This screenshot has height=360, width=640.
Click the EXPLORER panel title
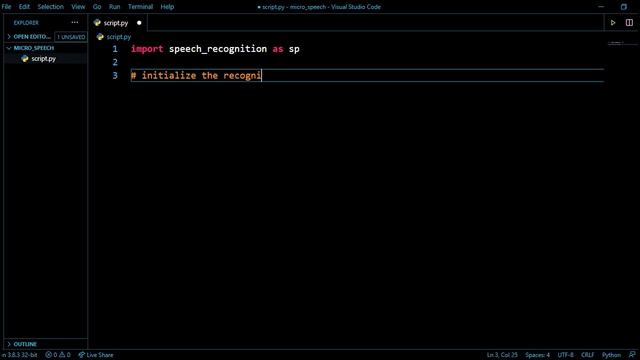(26, 23)
